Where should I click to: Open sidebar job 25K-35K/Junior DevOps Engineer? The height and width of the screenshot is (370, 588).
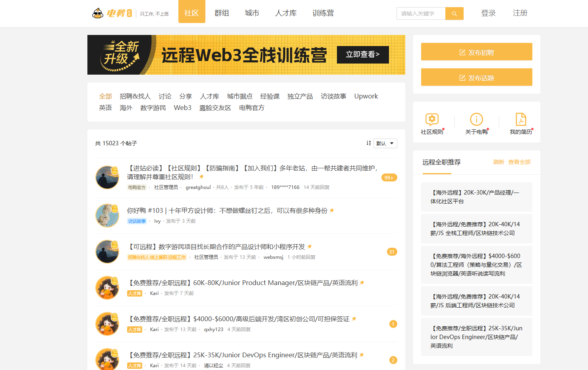point(477,337)
